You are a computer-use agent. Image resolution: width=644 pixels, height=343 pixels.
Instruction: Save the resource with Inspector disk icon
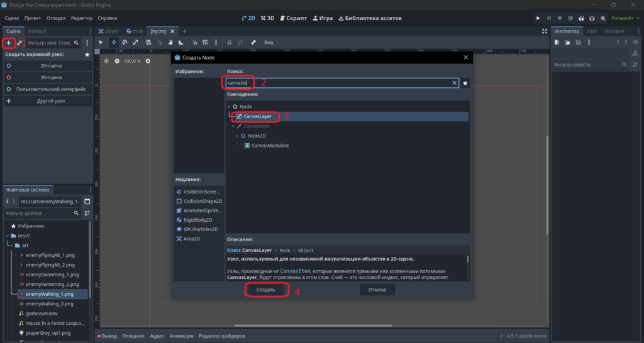(579, 42)
